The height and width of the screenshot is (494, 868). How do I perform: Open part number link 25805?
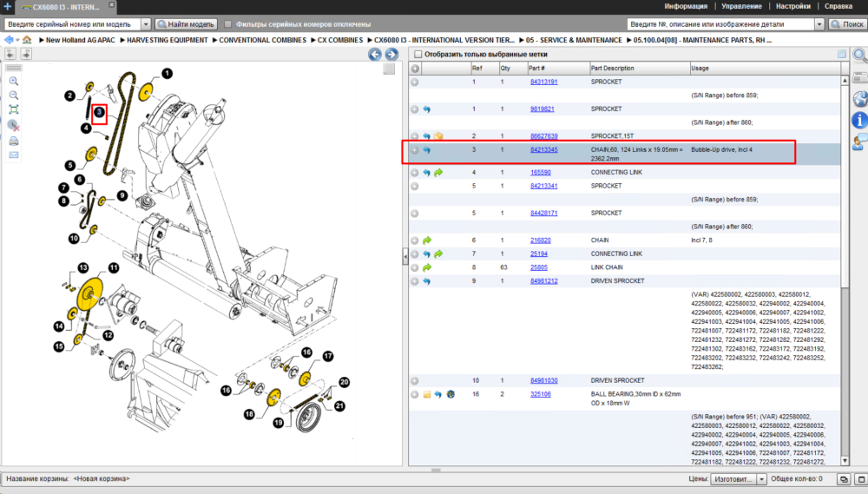(x=539, y=267)
